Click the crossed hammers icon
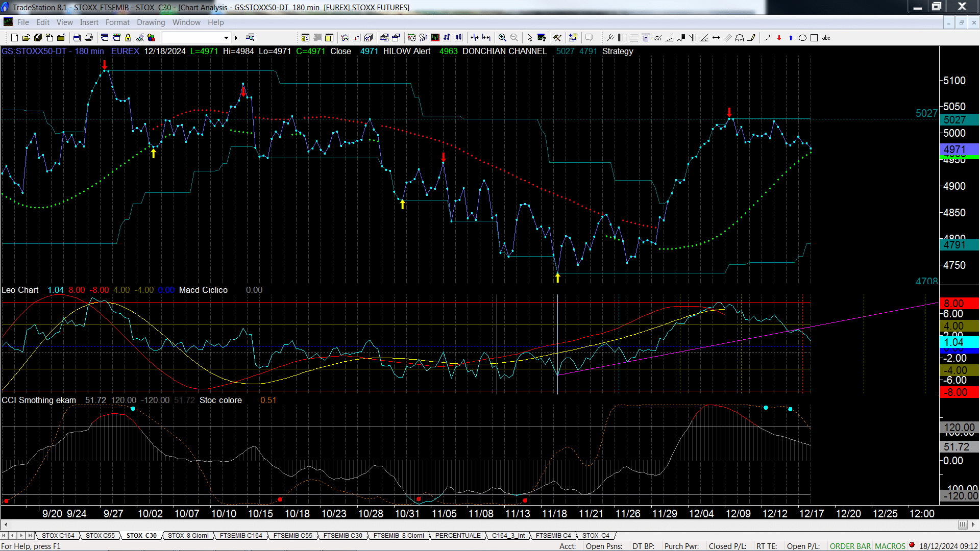 click(x=557, y=38)
